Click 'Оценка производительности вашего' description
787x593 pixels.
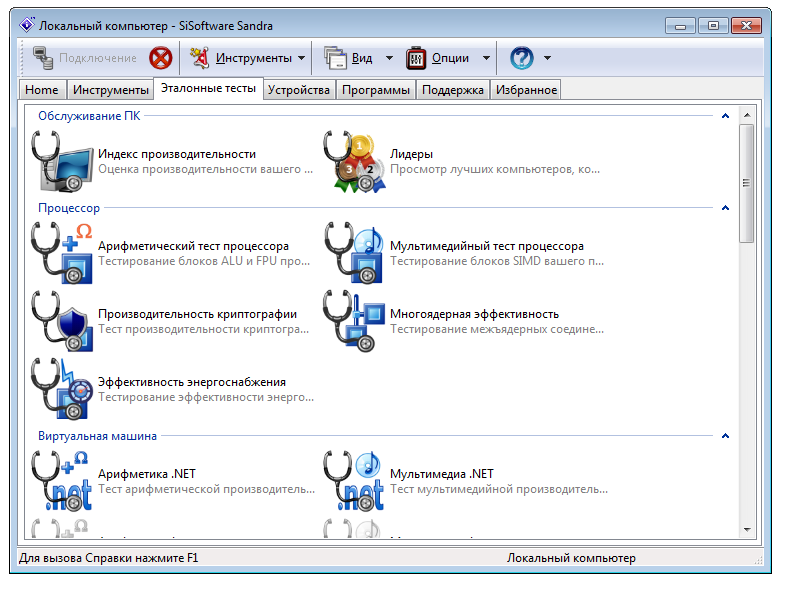(205, 169)
